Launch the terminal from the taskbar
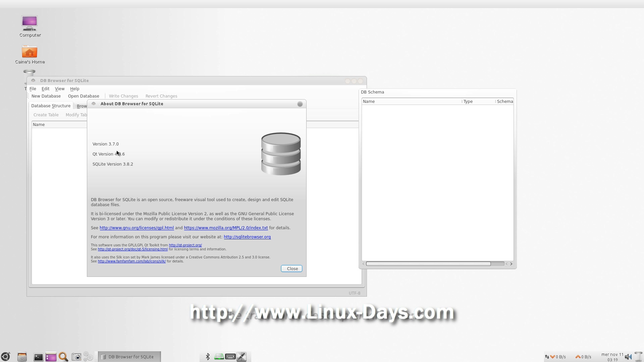The width and height of the screenshot is (644, 362). point(38,357)
